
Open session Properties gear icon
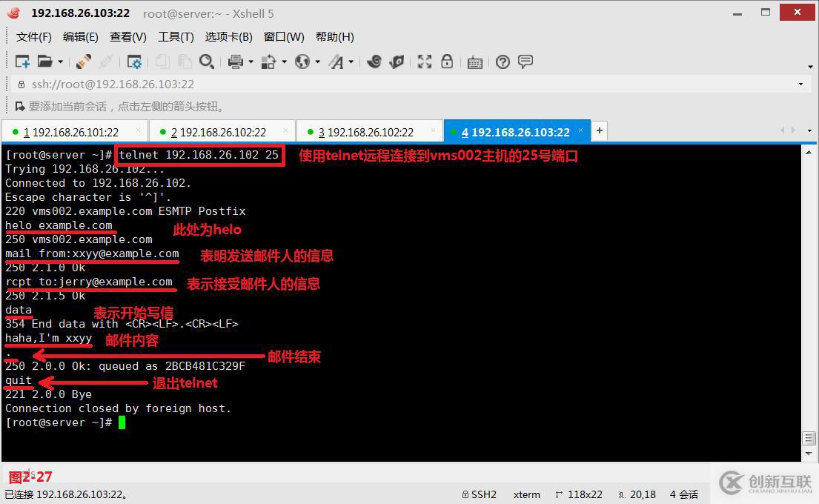(x=134, y=62)
